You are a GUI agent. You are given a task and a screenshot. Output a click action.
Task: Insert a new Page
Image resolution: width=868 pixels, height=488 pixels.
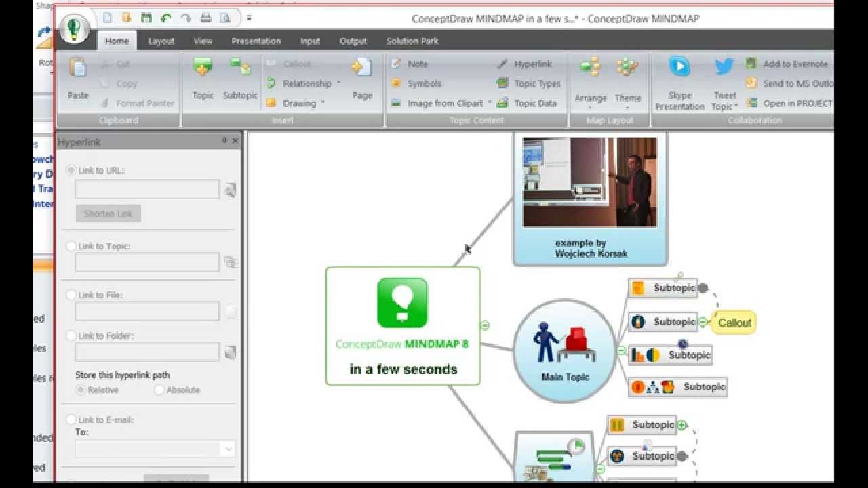pyautogui.click(x=362, y=79)
